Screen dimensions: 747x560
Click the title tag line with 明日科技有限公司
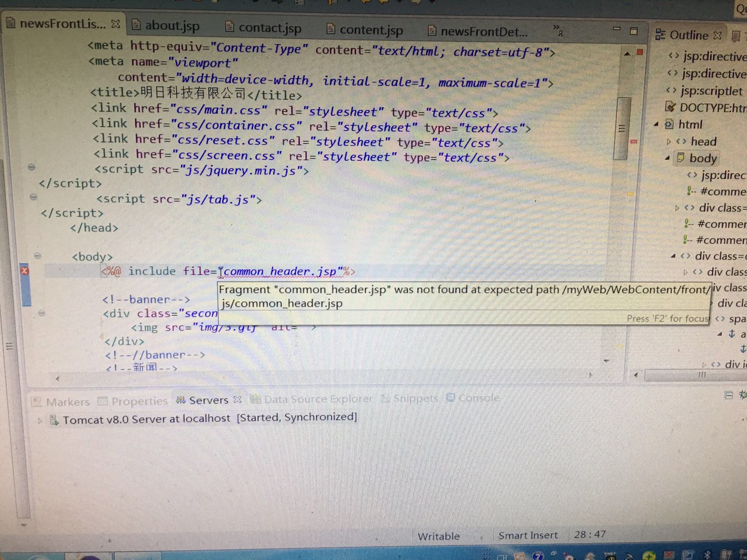tap(196, 93)
